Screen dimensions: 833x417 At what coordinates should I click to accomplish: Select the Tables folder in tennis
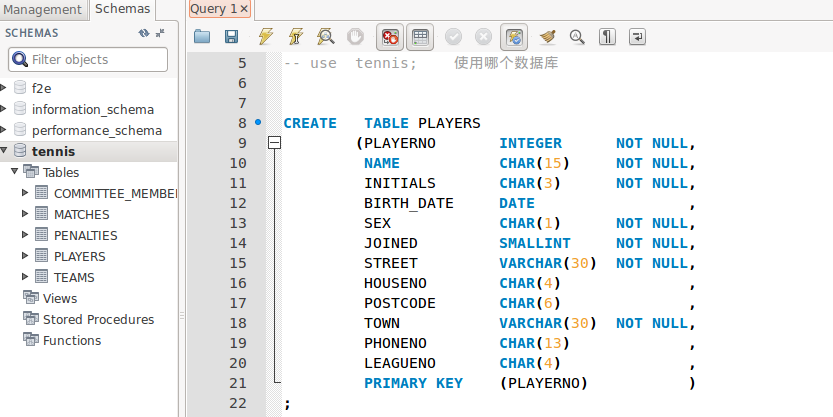61,172
